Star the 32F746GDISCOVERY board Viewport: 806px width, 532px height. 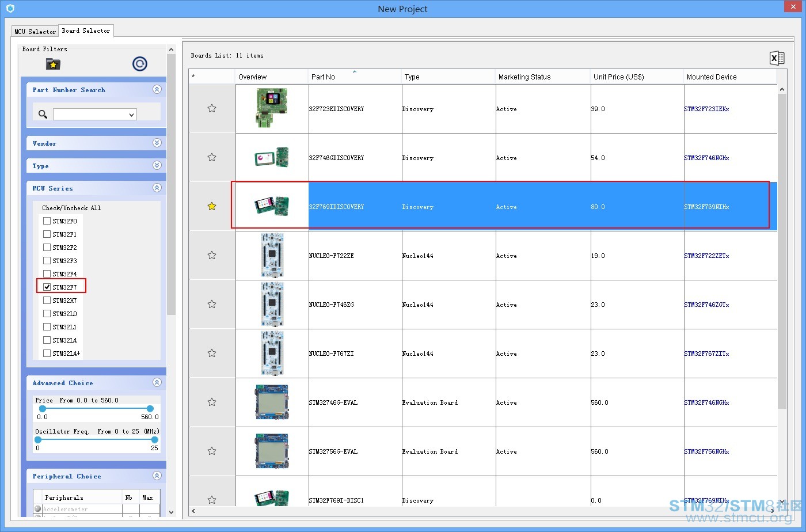point(212,157)
